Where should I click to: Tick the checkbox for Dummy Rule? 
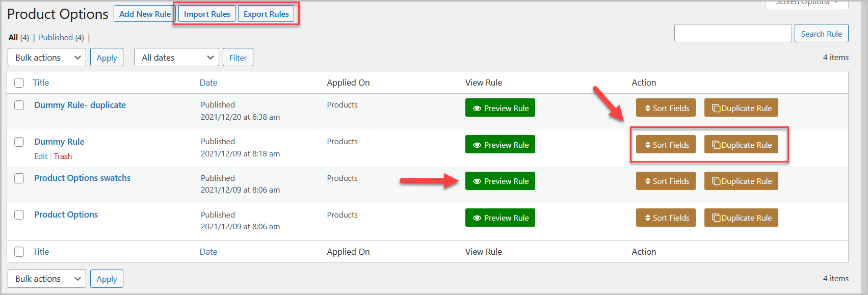click(x=19, y=142)
